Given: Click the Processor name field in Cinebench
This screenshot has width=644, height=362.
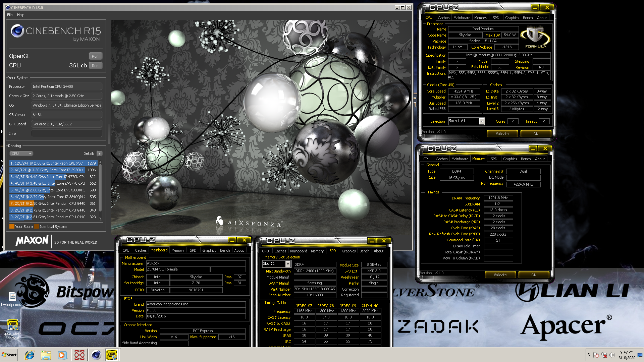Looking at the screenshot, I should pos(67,86).
